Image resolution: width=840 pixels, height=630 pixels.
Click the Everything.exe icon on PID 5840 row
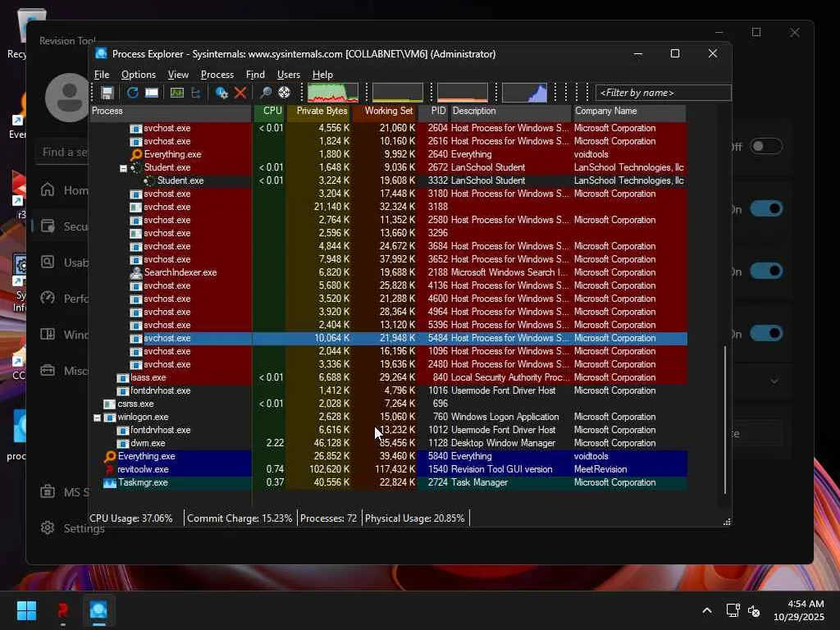[110, 456]
